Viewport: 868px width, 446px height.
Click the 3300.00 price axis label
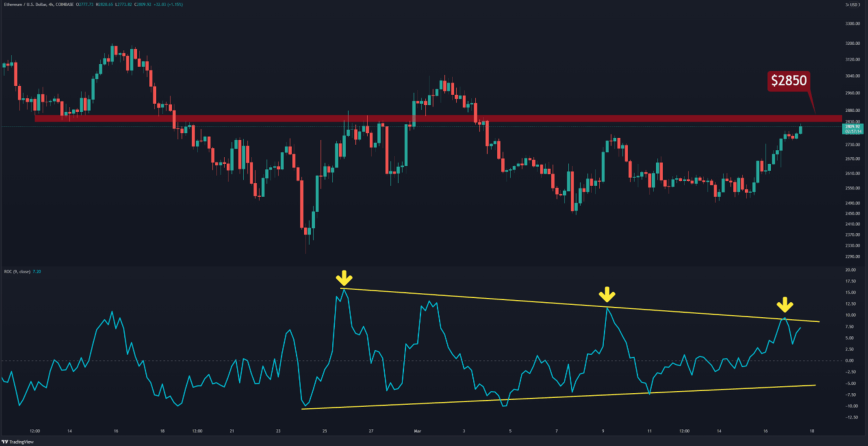pos(853,24)
